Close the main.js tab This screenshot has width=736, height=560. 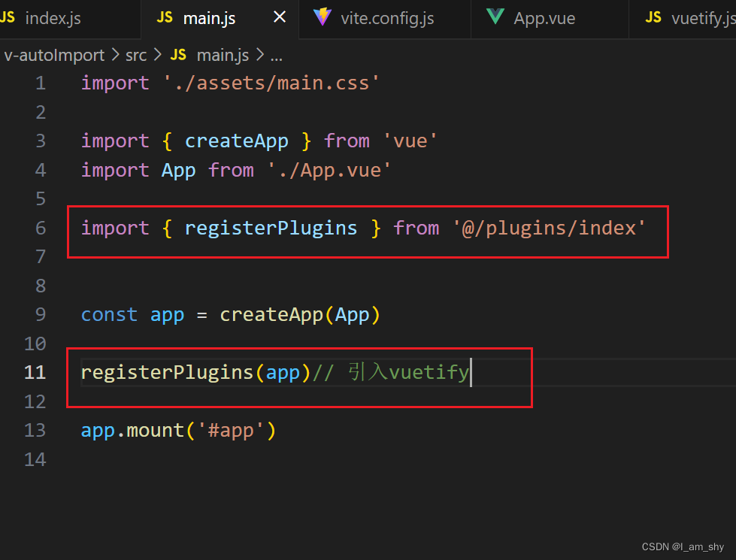pos(280,17)
